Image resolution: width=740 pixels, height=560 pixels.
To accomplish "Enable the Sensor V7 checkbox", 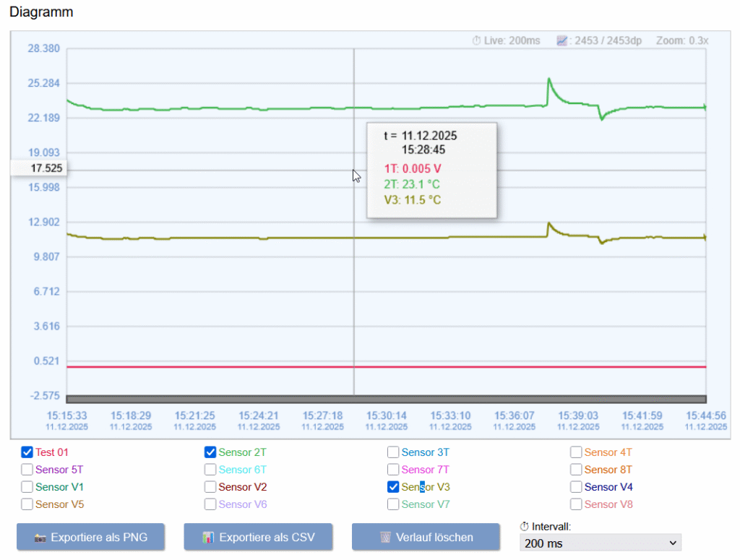I will [393, 504].
